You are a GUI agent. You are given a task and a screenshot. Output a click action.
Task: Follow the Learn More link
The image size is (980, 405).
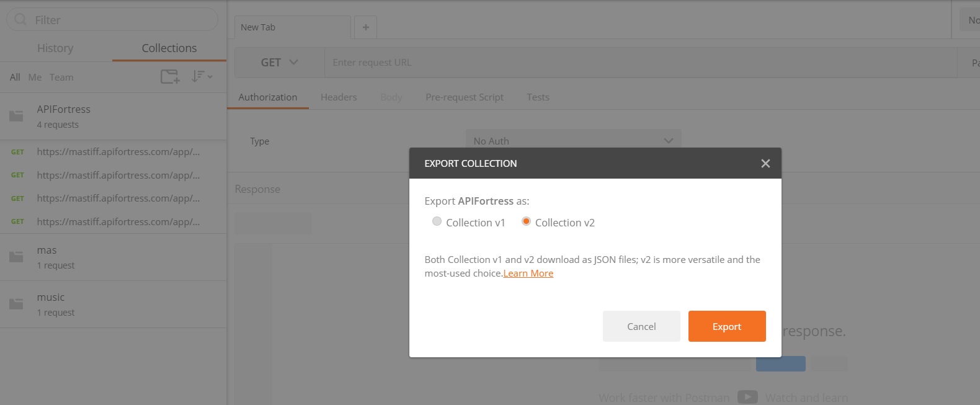click(x=528, y=274)
